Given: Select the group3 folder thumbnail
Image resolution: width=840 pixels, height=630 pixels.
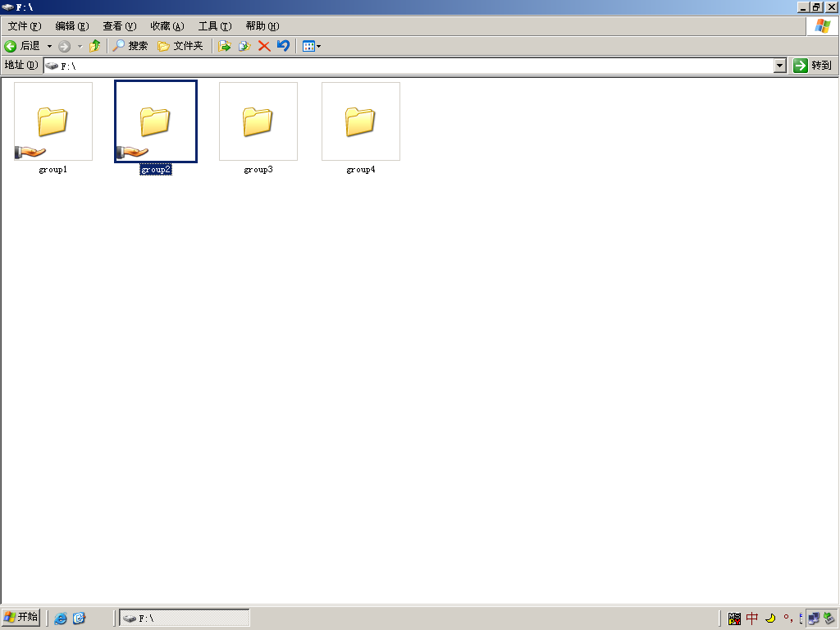Looking at the screenshot, I should (258, 121).
